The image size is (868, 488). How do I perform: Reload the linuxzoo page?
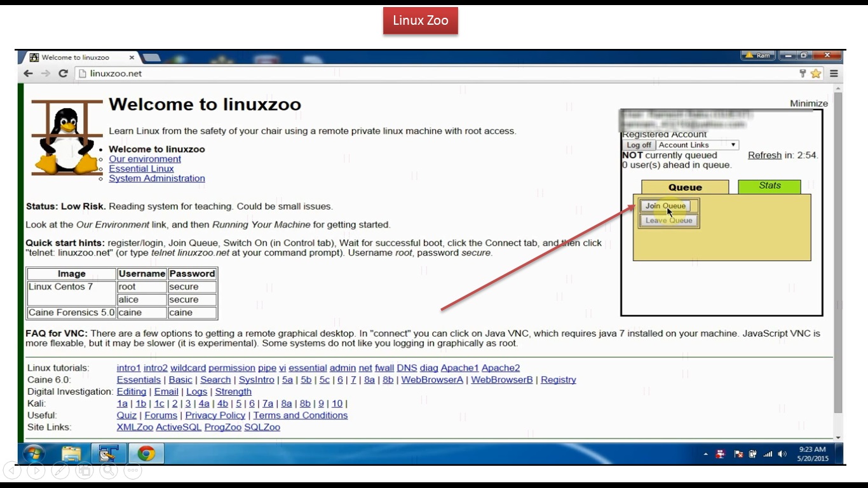[x=63, y=74]
